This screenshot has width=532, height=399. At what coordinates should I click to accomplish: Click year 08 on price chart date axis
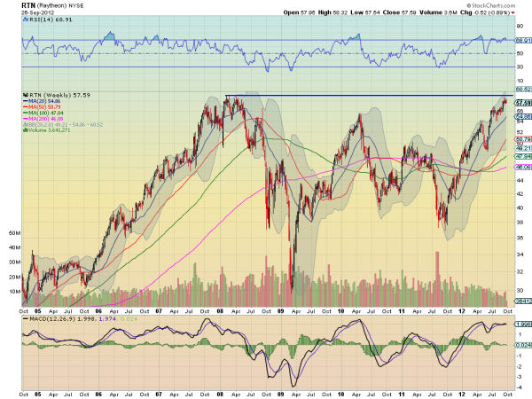(x=220, y=311)
